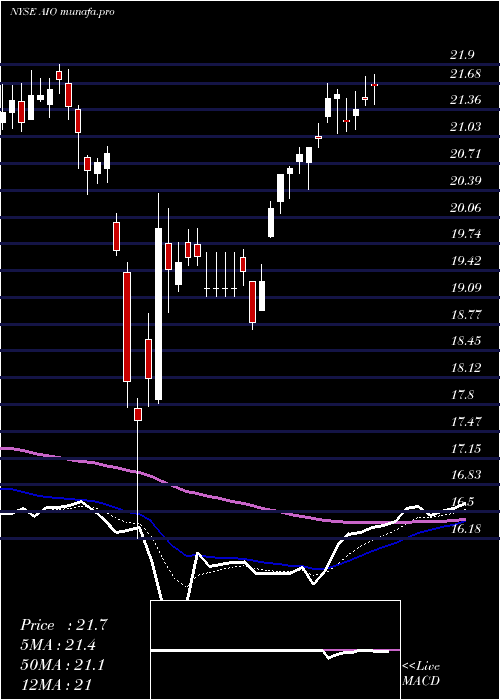The width and height of the screenshot is (500, 700).
Task: Click the 50MA : 21.1 readout
Action: click(62, 665)
